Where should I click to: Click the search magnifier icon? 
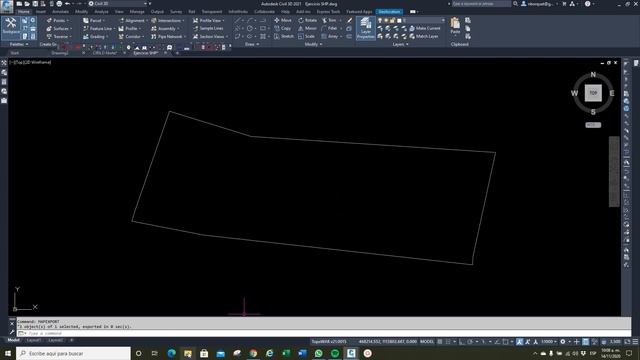(516, 4)
